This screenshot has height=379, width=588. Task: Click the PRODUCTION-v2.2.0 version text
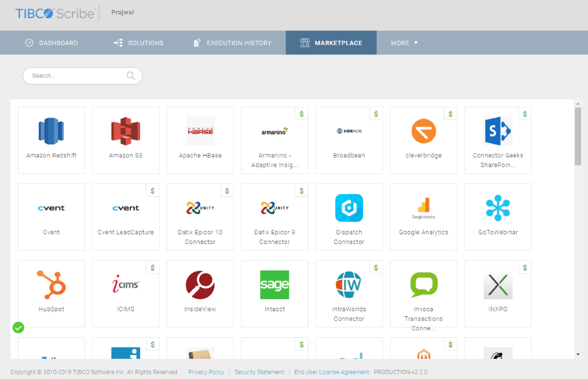point(400,372)
